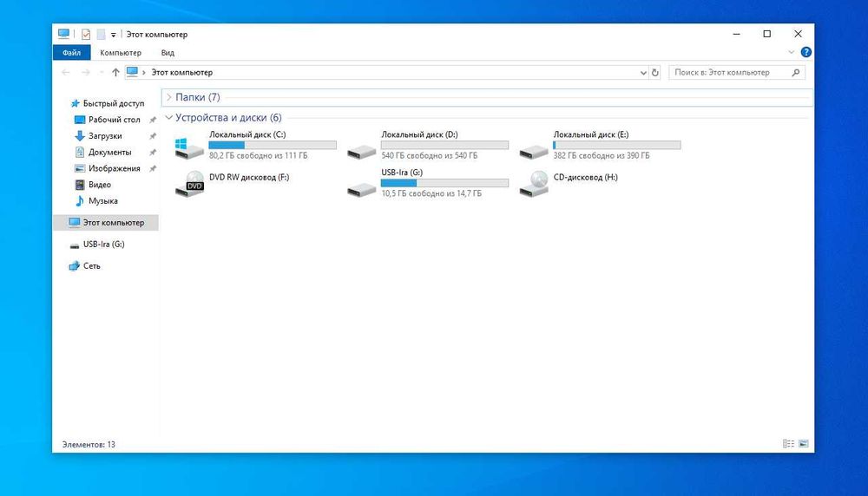Expand the address bar breadcrumb chevron
The width and height of the screenshot is (868, 496).
(x=144, y=73)
